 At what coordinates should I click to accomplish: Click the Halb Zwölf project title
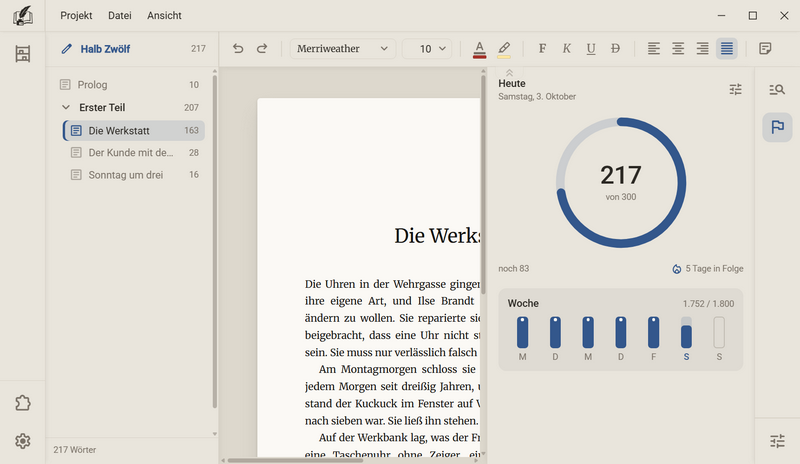pyautogui.click(x=105, y=49)
